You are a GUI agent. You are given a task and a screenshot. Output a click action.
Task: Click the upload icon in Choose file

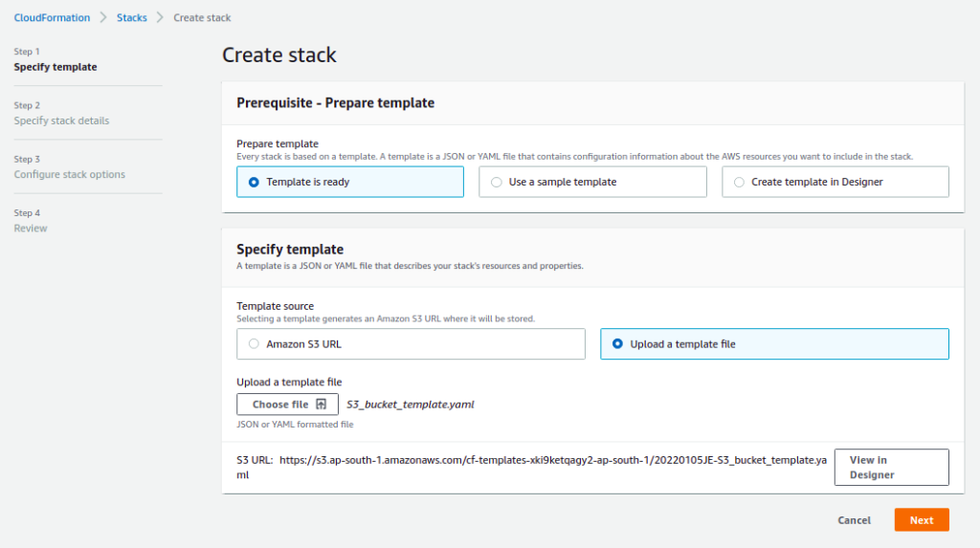322,405
